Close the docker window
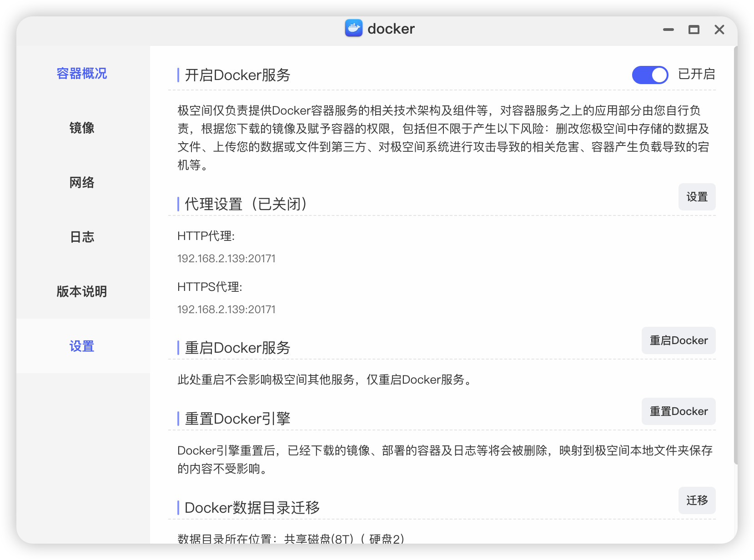 (x=719, y=30)
